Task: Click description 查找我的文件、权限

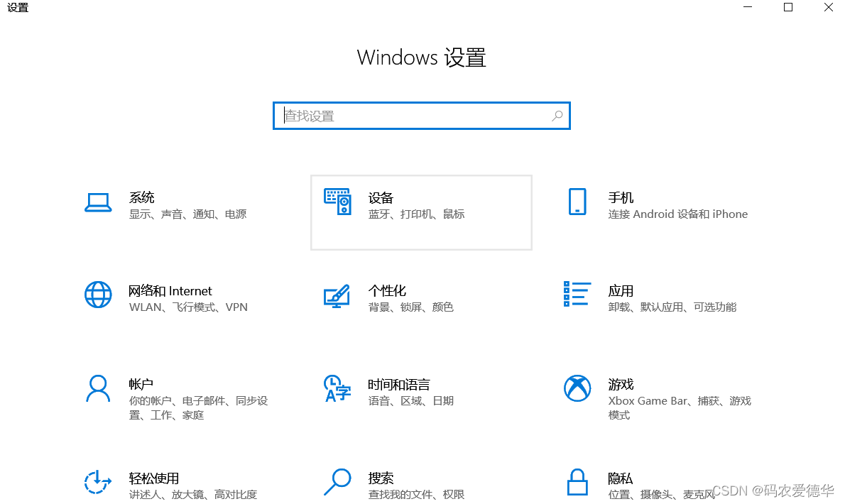Action: (416, 494)
